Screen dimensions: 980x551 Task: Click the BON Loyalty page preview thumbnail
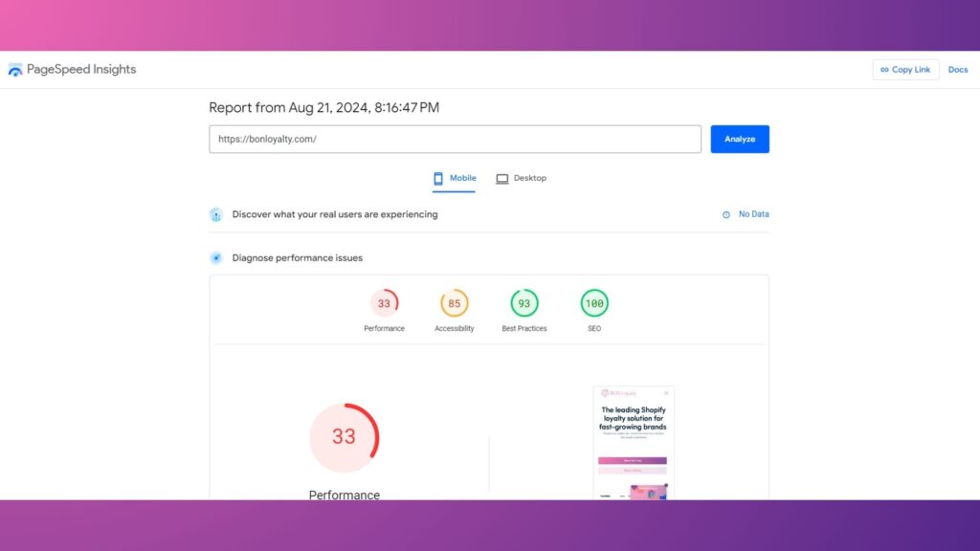pyautogui.click(x=634, y=440)
